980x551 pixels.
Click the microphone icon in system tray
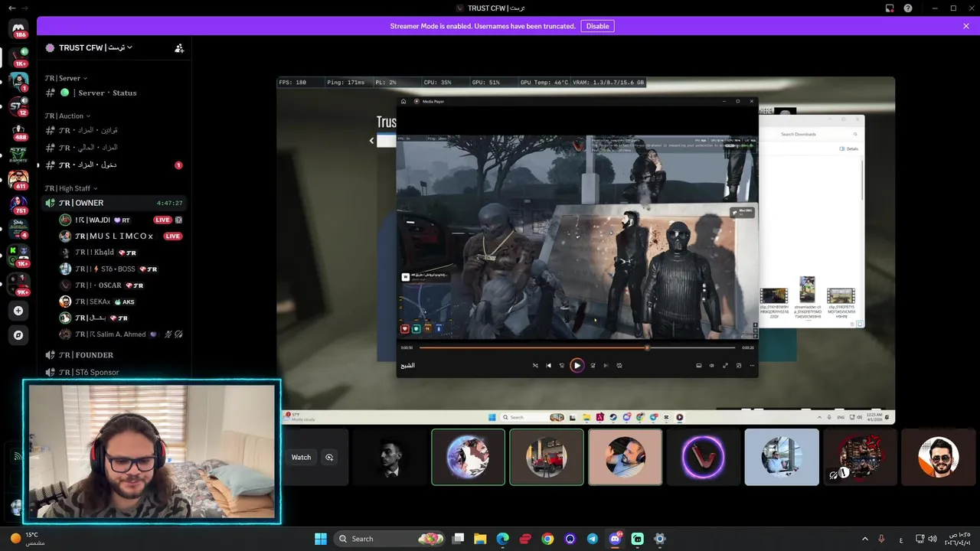pyautogui.click(x=881, y=539)
